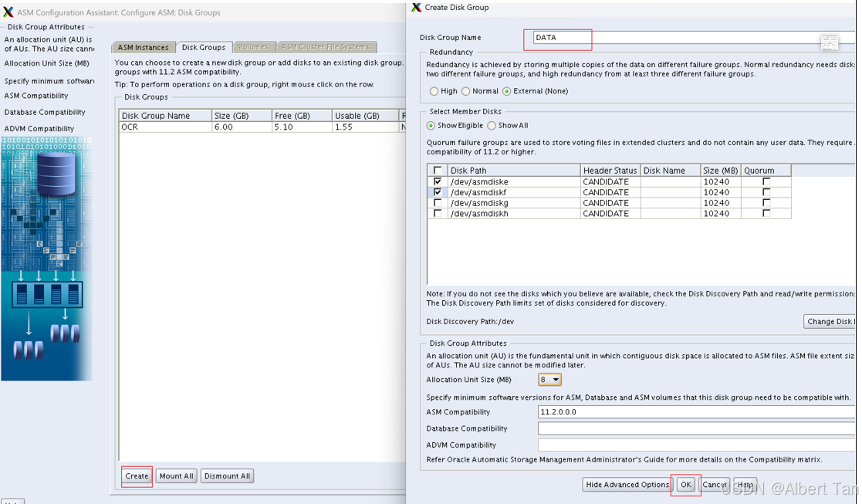This screenshot has height=504, width=862.
Task: Click the OCR usable value 1.55
Action: point(365,127)
